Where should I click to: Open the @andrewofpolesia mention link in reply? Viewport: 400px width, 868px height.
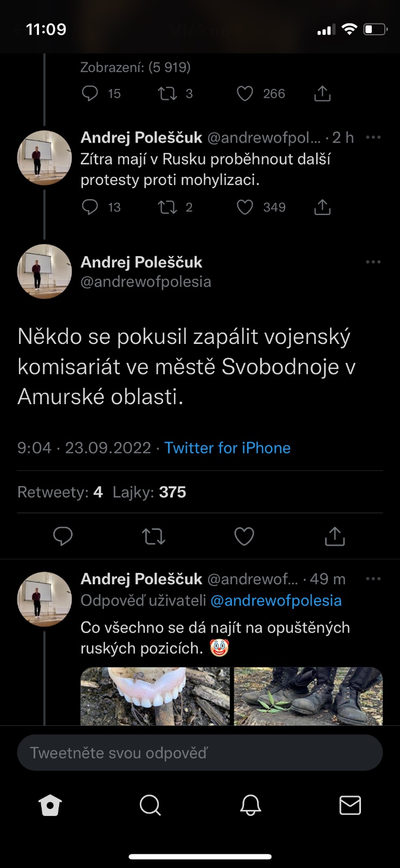pos(276,601)
